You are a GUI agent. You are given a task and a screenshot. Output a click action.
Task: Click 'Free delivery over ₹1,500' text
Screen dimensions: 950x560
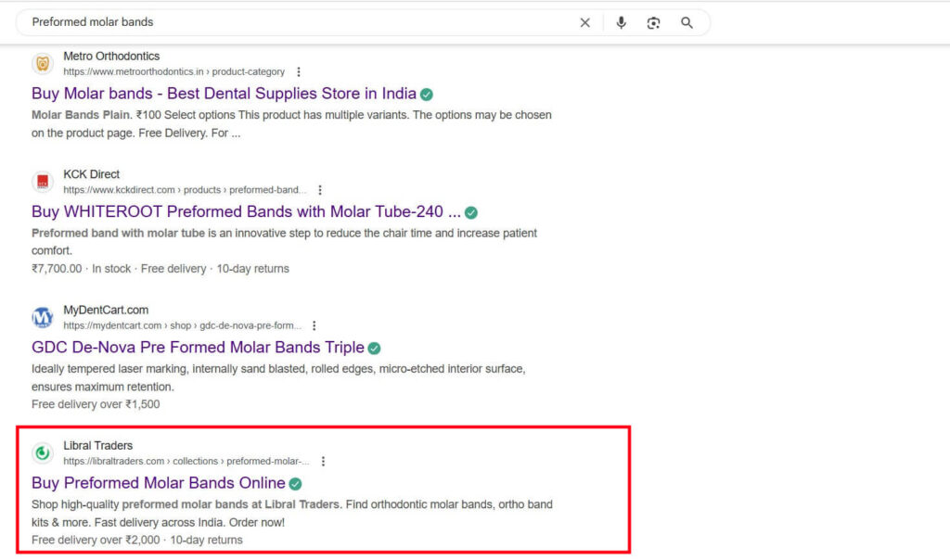click(96, 404)
